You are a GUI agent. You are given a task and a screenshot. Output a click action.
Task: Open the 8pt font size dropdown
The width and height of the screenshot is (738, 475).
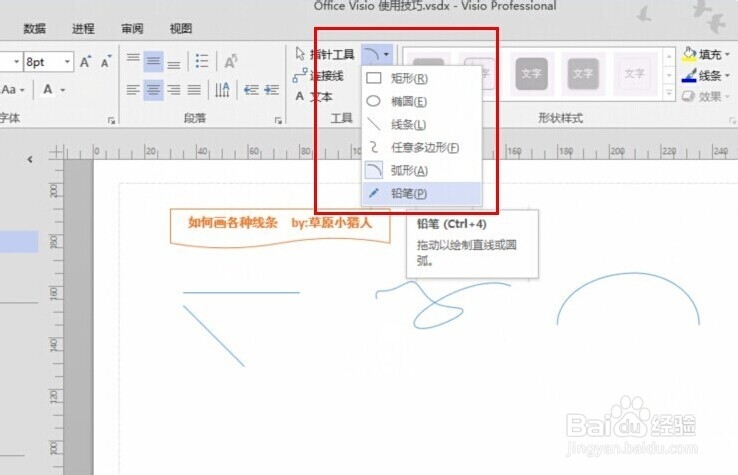click(x=67, y=62)
